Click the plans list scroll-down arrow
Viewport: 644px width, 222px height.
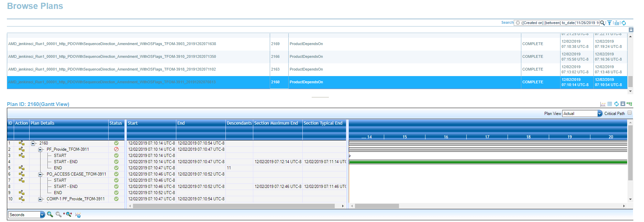[630, 92]
